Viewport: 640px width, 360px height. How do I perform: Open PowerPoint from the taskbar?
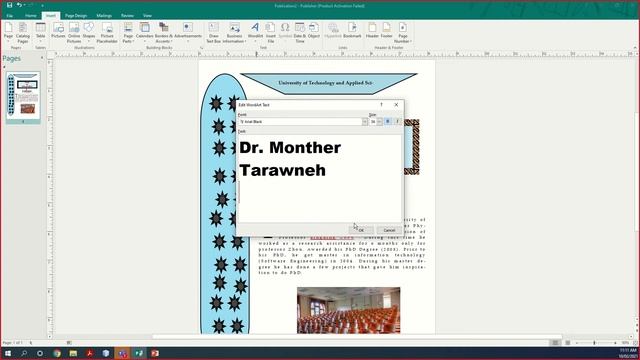pos(155,353)
